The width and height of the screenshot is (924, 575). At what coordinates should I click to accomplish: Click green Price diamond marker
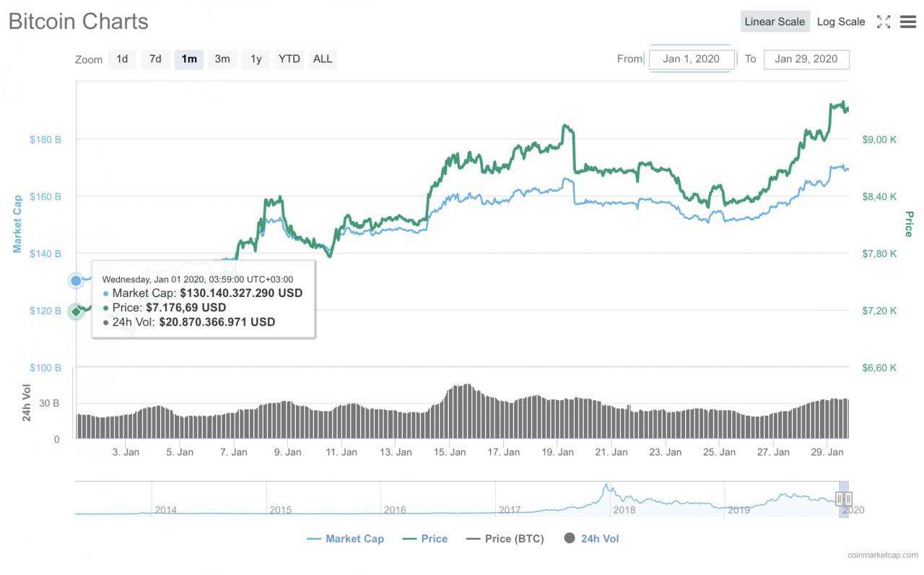click(x=76, y=311)
